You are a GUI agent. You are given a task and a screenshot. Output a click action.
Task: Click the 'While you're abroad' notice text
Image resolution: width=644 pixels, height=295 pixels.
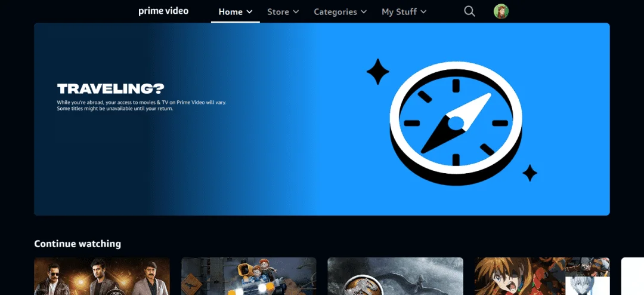click(x=141, y=105)
